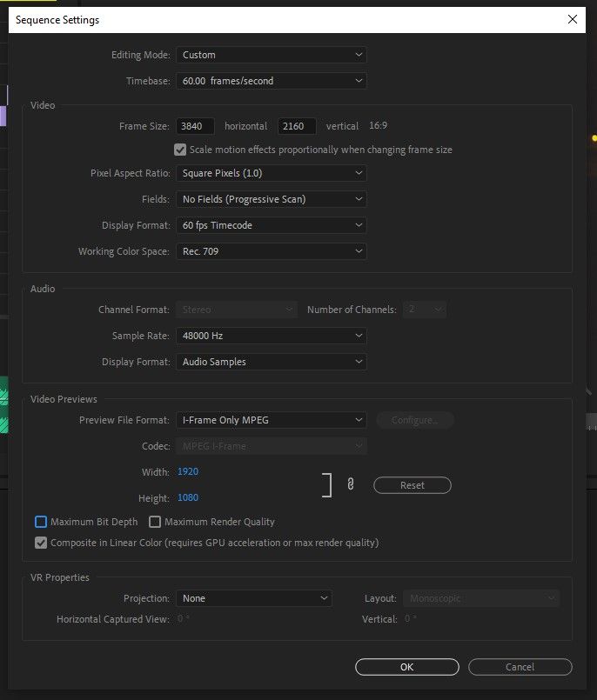Click the 16:9 aspect ratio text
Screen dimensions: 597x700
378,125
